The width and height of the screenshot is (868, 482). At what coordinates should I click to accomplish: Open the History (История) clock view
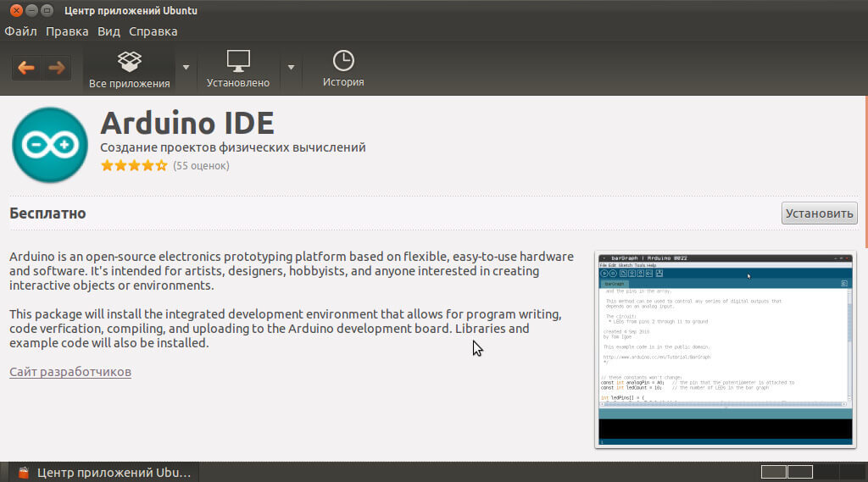pos(343,69)
